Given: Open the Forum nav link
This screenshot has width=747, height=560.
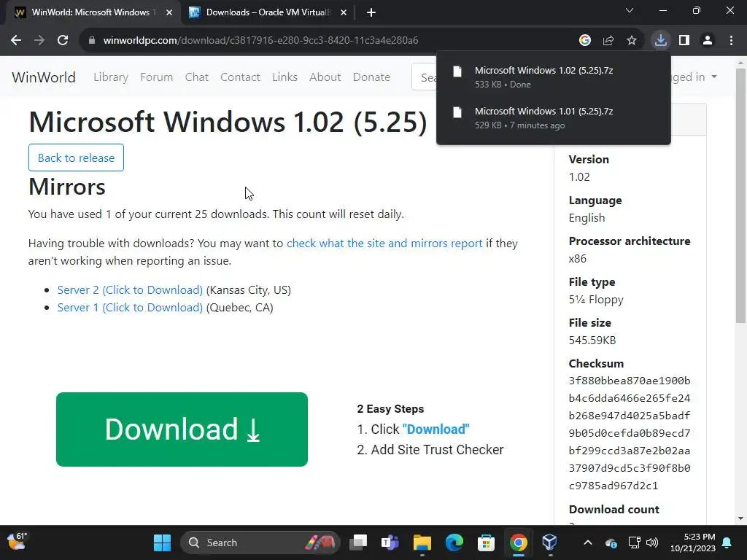Looking at the screenshot, I should (x=156, y=77).
